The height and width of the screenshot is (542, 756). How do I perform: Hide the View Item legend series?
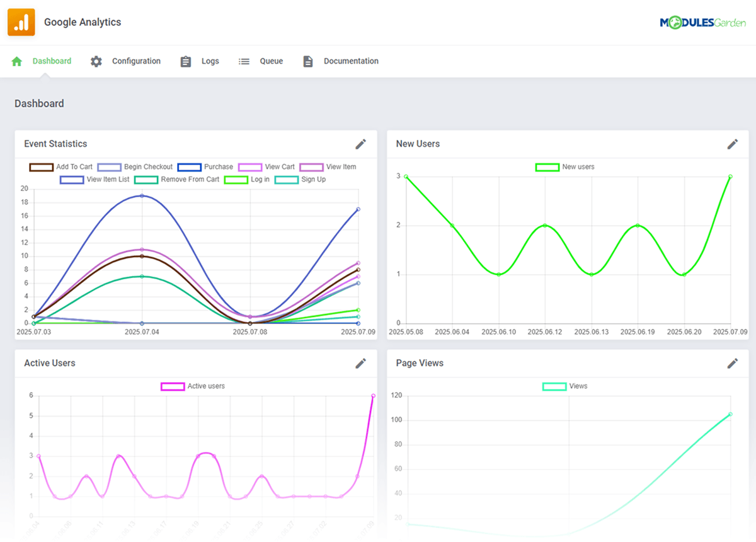click(x=328, y=167)
